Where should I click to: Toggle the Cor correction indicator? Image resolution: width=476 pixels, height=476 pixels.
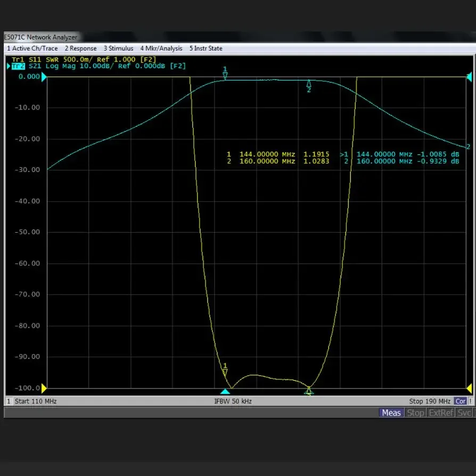tap(460, 401)
